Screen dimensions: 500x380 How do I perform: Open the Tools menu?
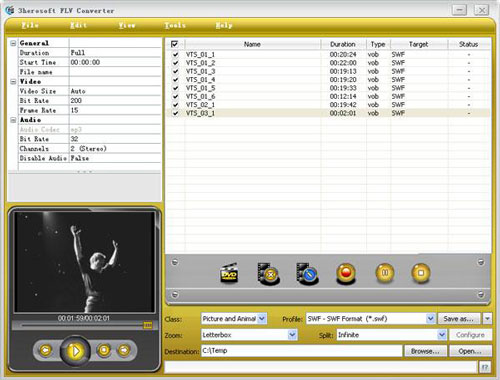pos(175,25)
